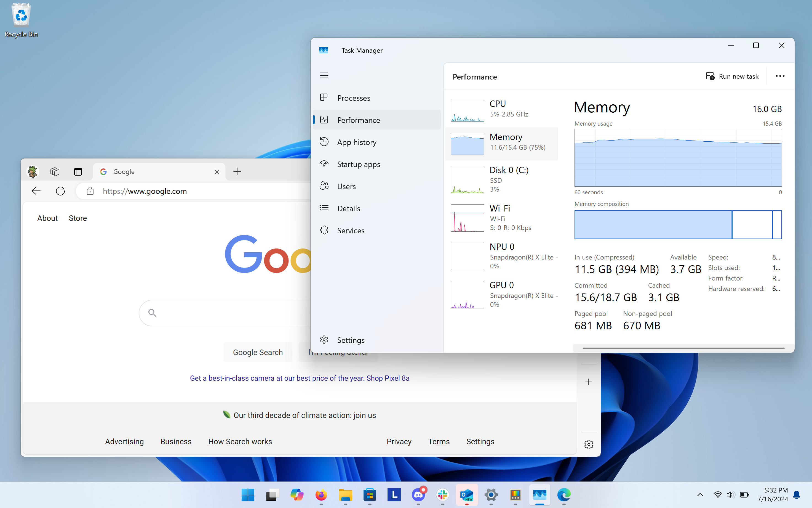Viewport: 812px width, 508px height.
Task: Select Wi-Fi performance item
Action: [x=502, y=218]
